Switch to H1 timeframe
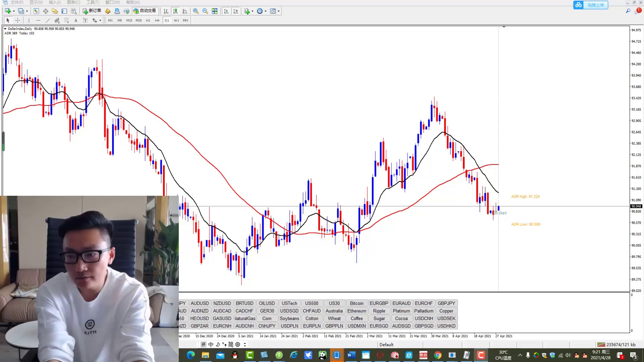 [148, 20]
